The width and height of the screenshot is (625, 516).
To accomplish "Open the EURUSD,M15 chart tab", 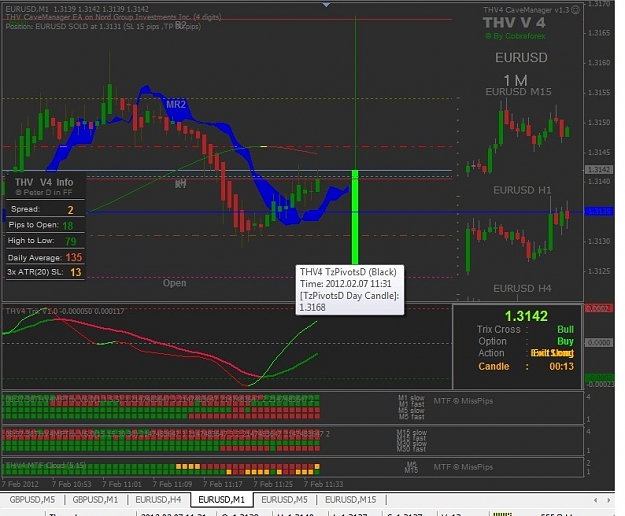I will pyautogui.click(x=351, y=500).
